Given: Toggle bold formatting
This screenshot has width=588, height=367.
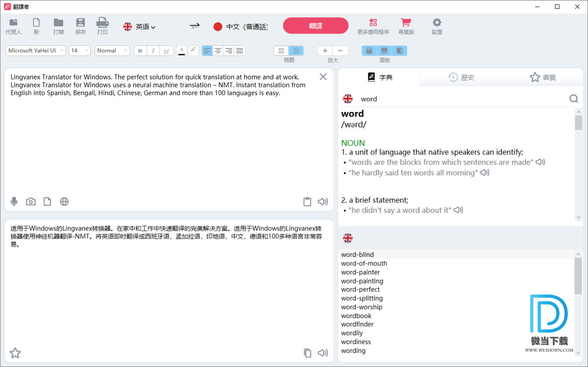Looking at the screenshot, I should (140, 51).
